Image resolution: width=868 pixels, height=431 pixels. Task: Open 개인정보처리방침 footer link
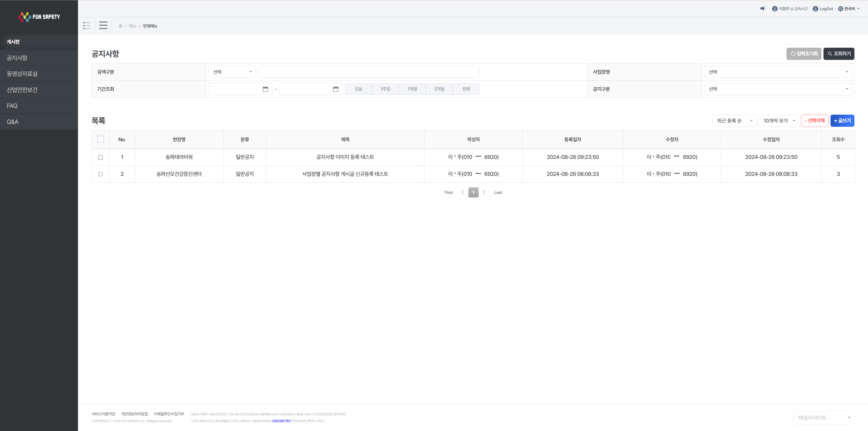pyautogui.click(x=134, y=414)
